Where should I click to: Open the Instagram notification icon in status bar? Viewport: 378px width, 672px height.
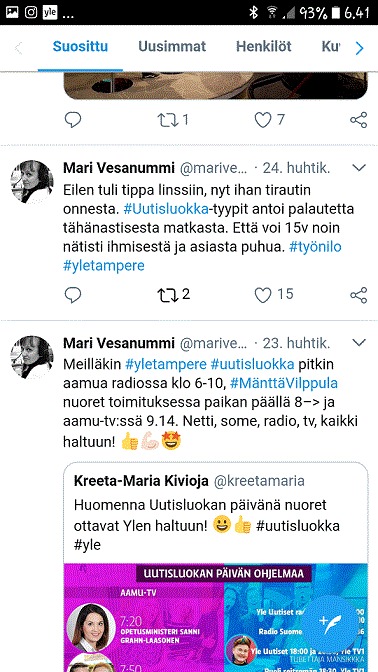pyautogui.click(x=31, y=12)
